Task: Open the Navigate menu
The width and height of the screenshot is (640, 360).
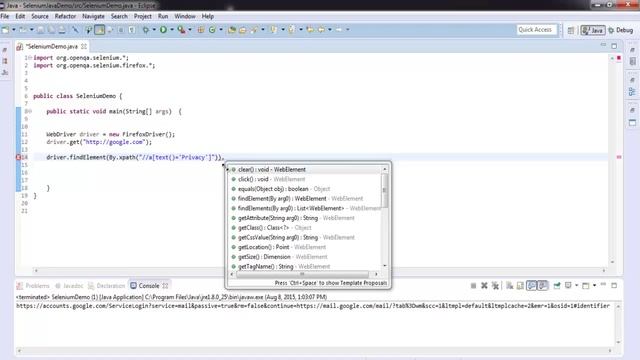Action: 93,16
